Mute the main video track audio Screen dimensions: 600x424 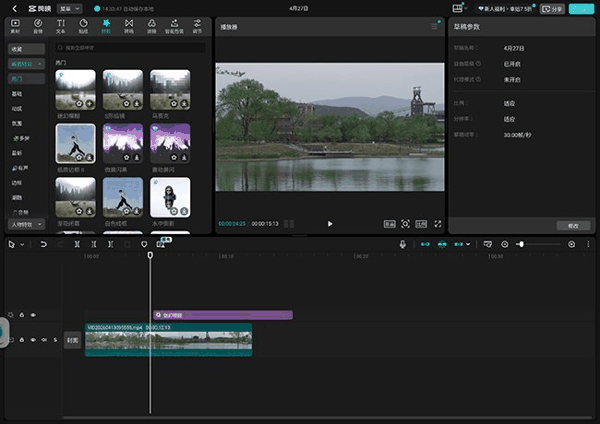coord(44,340)
